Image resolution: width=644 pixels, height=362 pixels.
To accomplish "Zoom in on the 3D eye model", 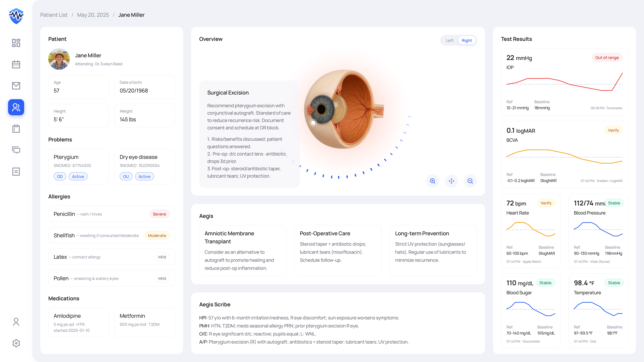I will pyautogui.click(x=433, y=181).
